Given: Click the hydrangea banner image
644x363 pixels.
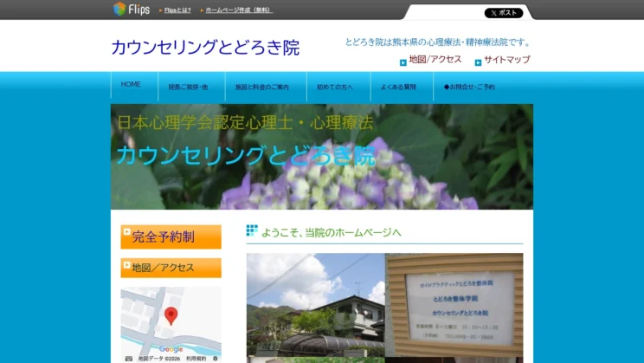Looking at the screenshot, I should 322,157.
